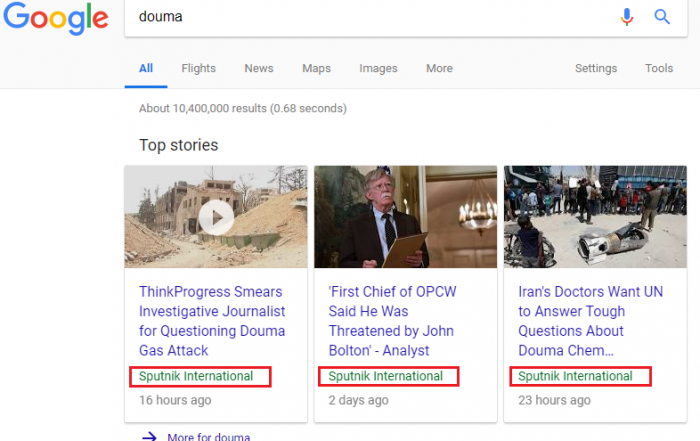This screenshot has width=700, height=441.
Task: Play the video on the ThinkProgress story
Action: [x=216, y=217]
